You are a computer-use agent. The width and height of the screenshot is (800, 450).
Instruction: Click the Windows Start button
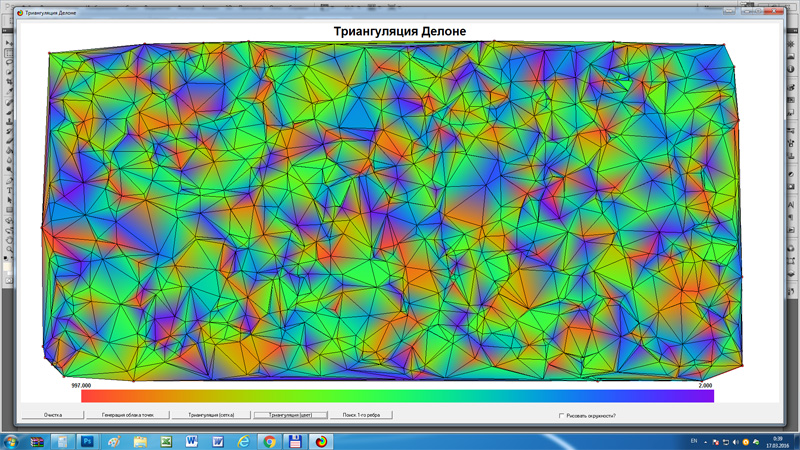click(x=11, y=441)
